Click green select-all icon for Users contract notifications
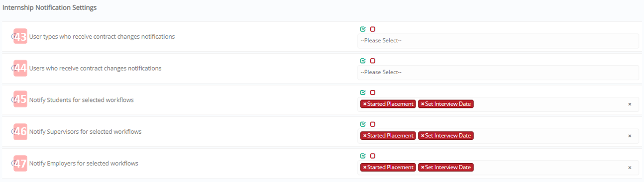644x182 pixels. click(x=363, y=61)
